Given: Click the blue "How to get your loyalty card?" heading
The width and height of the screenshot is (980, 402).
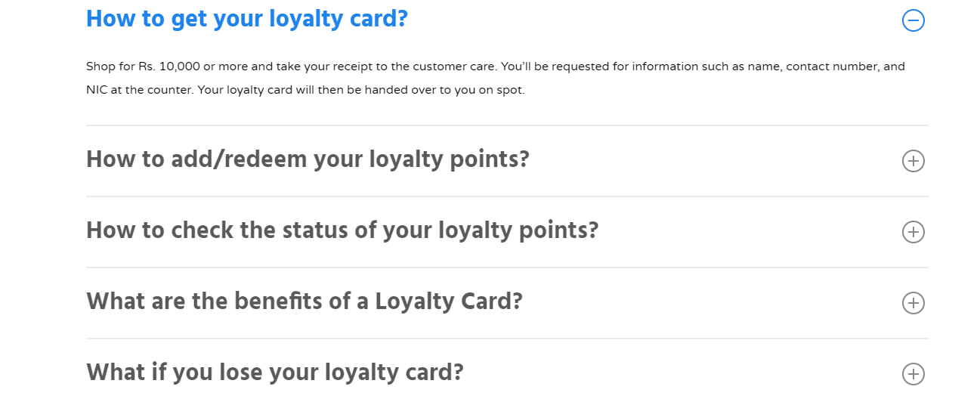Looking at the screenshot, I should click(x=246, y=19).
